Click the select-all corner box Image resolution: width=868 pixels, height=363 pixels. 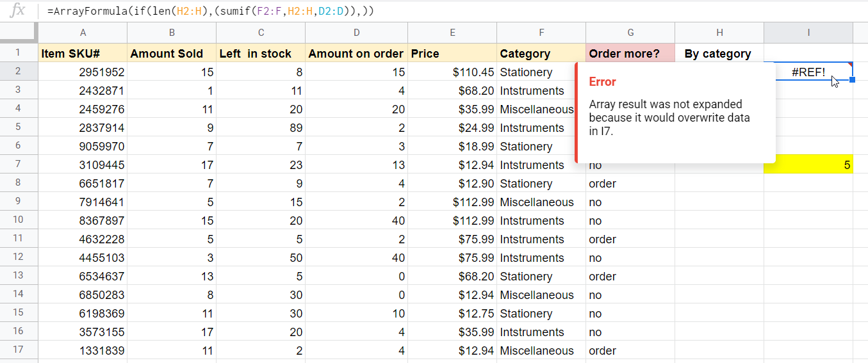click(x=19, y=33)
